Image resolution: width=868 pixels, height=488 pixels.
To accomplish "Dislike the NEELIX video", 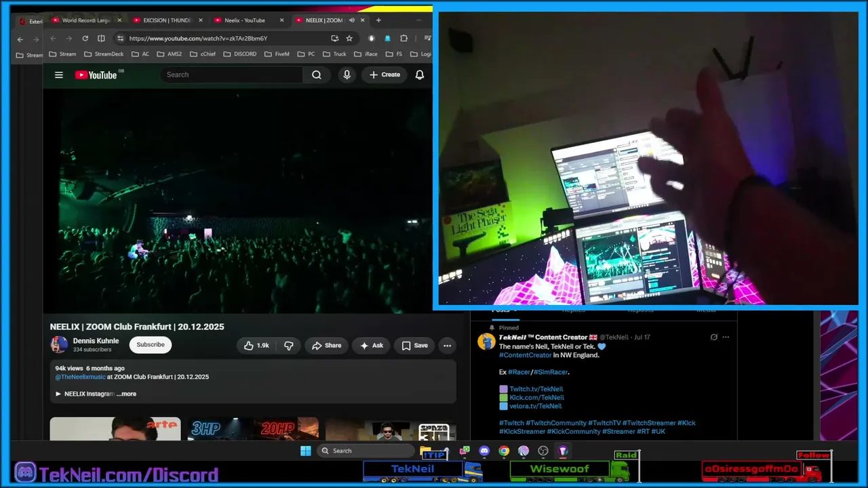I will click(288, 346).
